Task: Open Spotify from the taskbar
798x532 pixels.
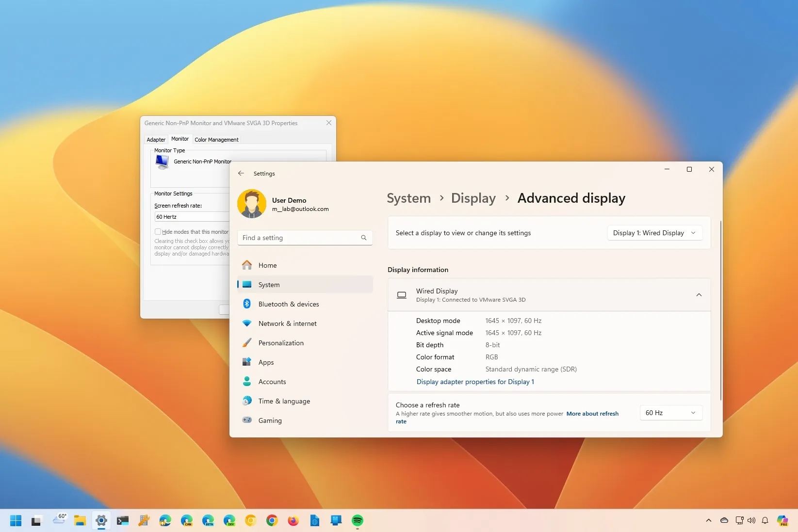Action: [358, 520]
